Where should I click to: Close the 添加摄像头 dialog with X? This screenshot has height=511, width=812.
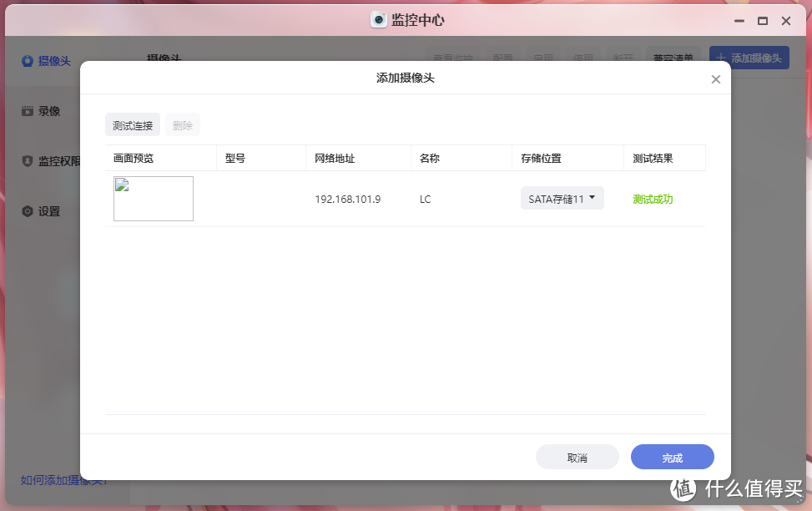(x=715, y=79)
